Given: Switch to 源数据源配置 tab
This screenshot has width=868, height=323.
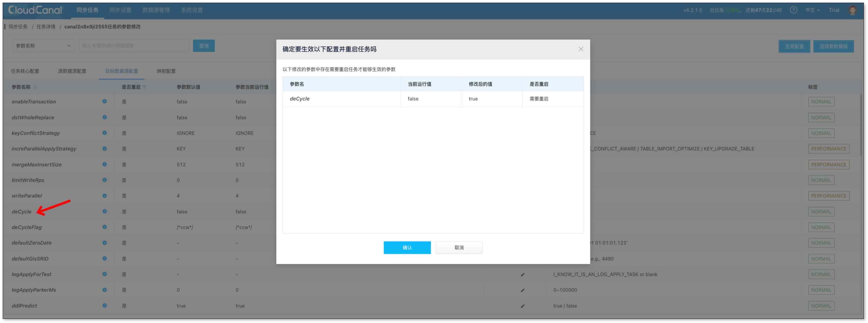Looking at the screenshot, I should (72, 71).
